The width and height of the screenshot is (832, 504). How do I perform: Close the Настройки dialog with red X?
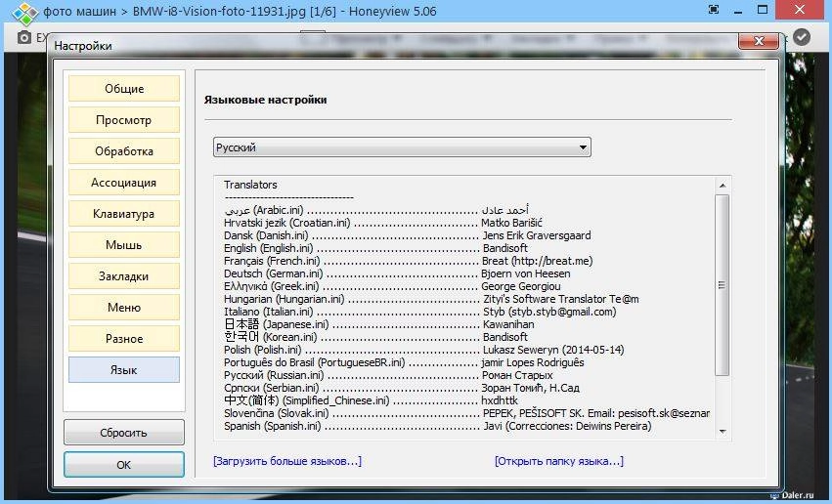[759, 41]
